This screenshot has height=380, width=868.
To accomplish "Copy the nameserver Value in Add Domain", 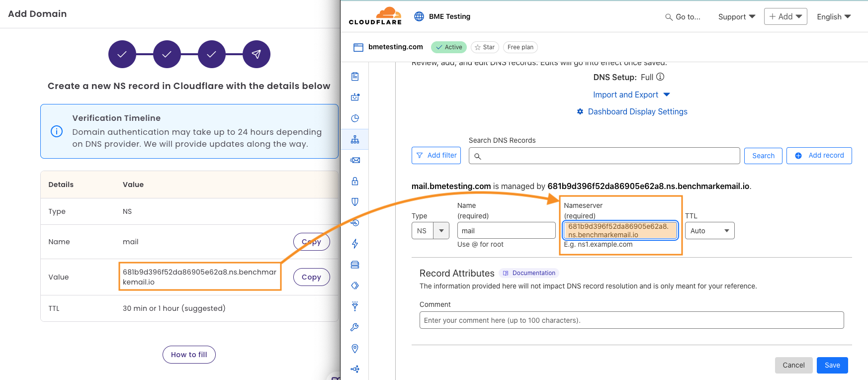I will point(311,277).
